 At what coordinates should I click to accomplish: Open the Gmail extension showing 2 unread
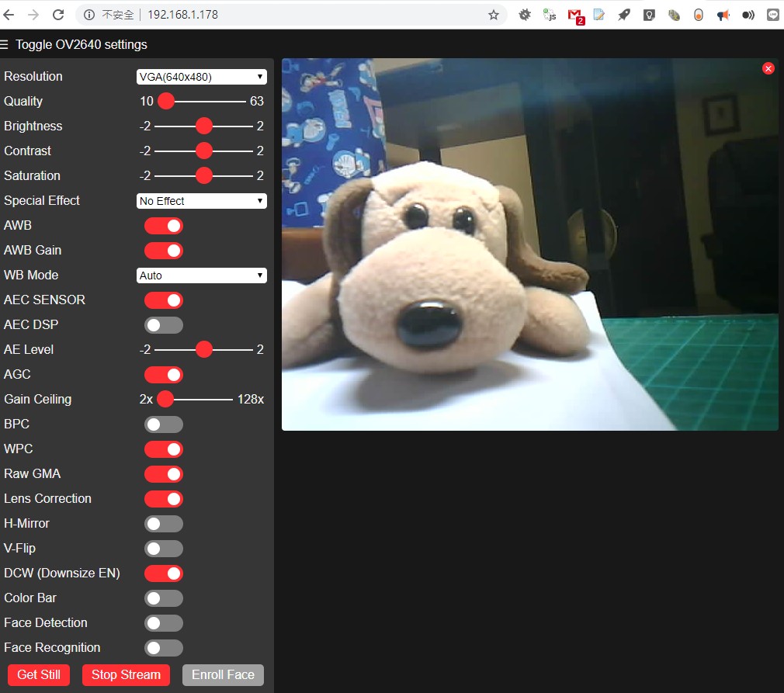(575, 14)
